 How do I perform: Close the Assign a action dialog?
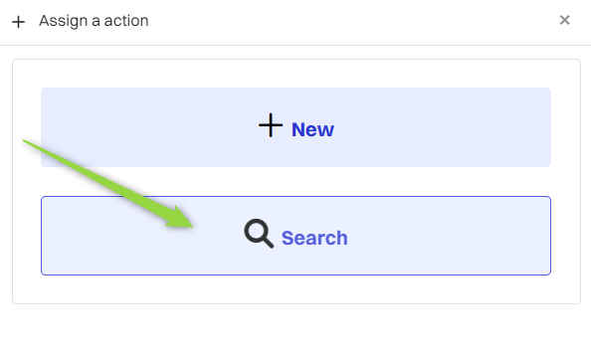(x=564, y=20)
